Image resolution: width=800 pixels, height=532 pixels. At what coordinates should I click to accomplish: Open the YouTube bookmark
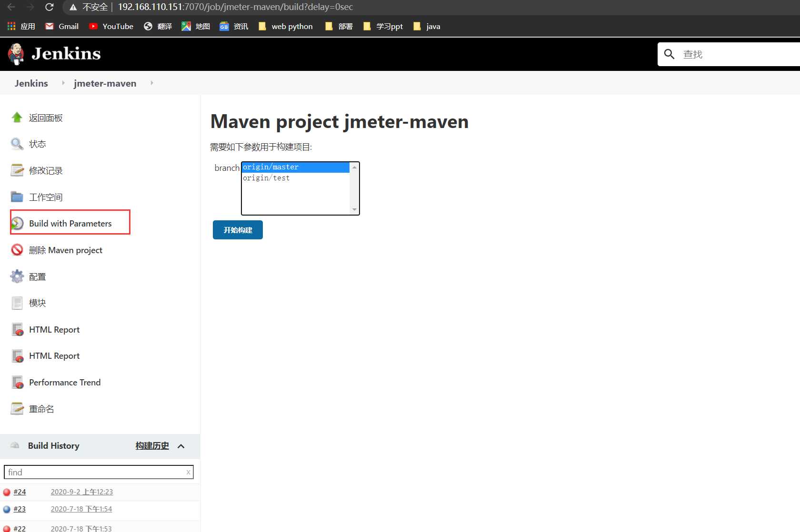point(111,26)
